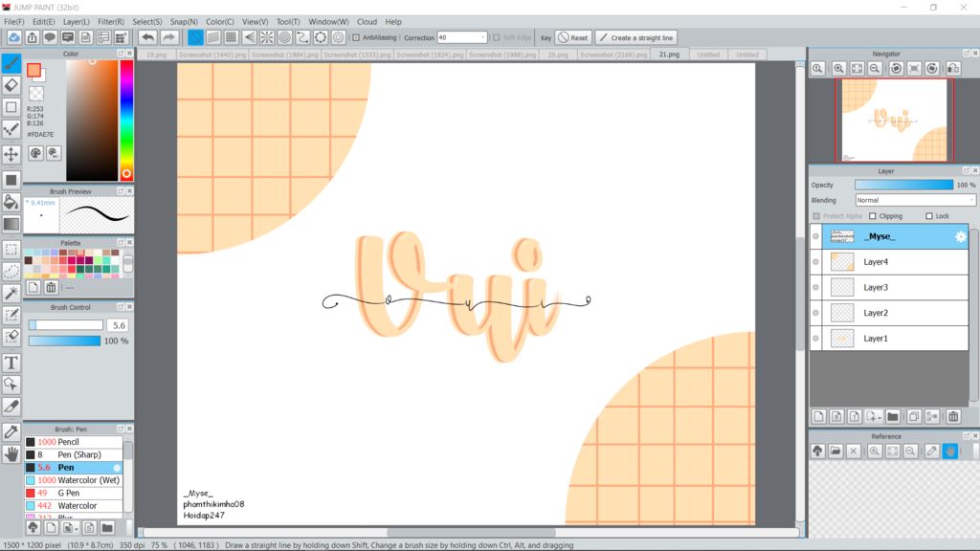Click the horizontal canvas scrollbar

click(x=471, y=533)
